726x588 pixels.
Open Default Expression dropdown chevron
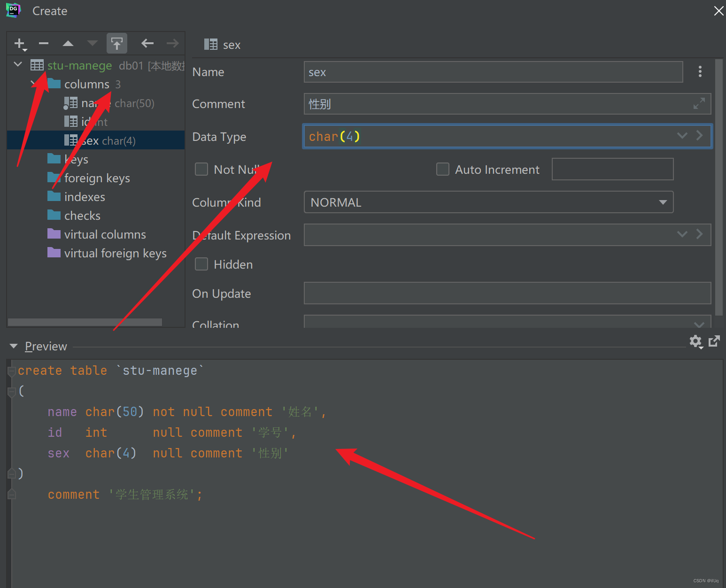click(x=682, y=234)
